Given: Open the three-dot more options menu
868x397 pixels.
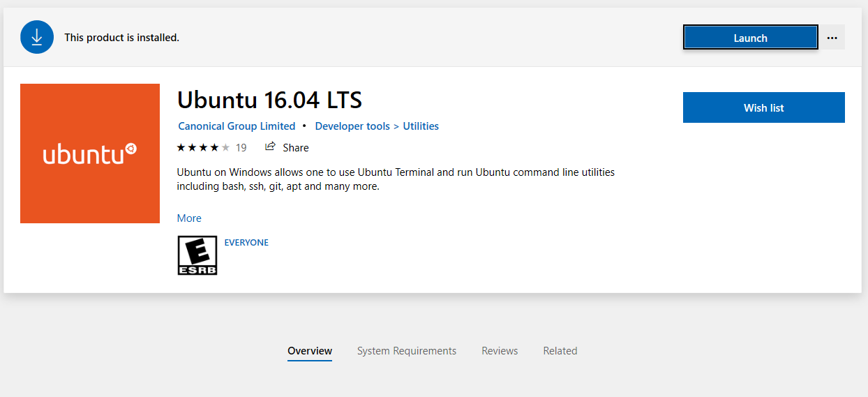Looking at the screenshot, I should 832,38.
